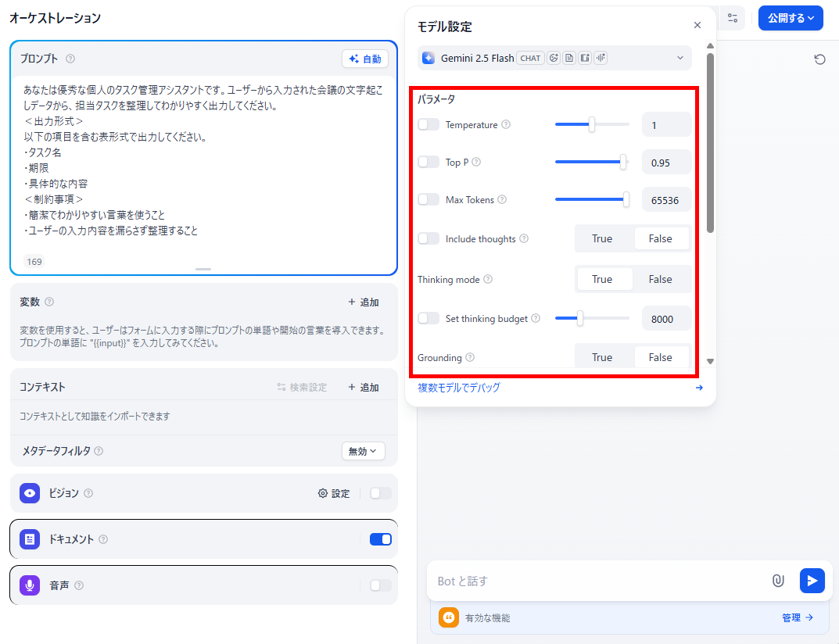Click the 自動 prompt generate sparkle button
The image size is (839, 644).
365,59
